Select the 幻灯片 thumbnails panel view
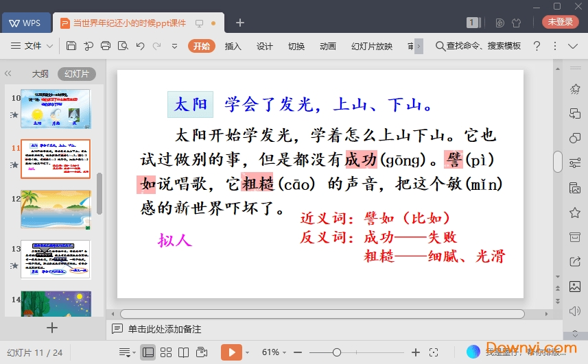This screenshot has width=588, height=364. 76,74
